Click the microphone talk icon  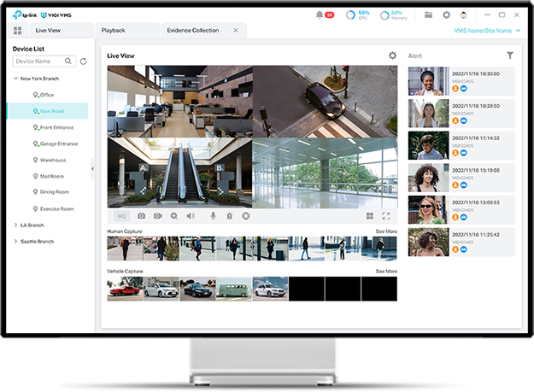[x=213, y=216]
